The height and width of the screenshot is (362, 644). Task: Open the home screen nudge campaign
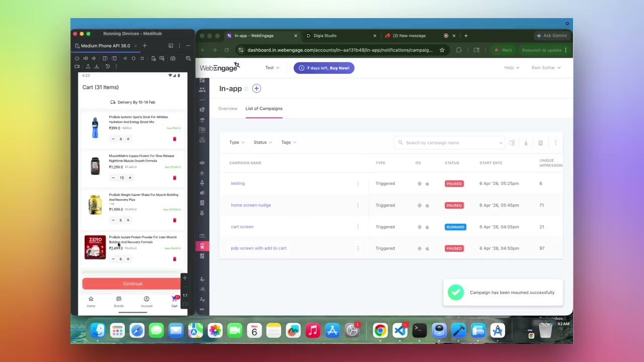coord(251,205)
